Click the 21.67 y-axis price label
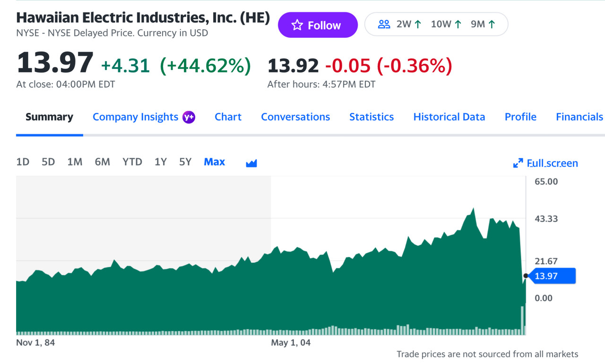This screenshot has width=605, height=364. pyautogui.click(x=546, y=261)
